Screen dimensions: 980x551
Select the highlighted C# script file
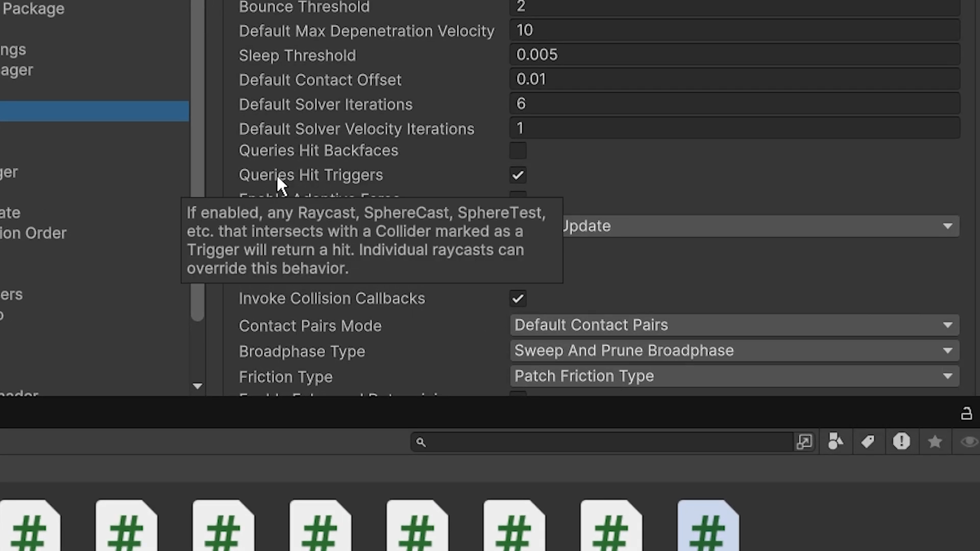(708, 527)
